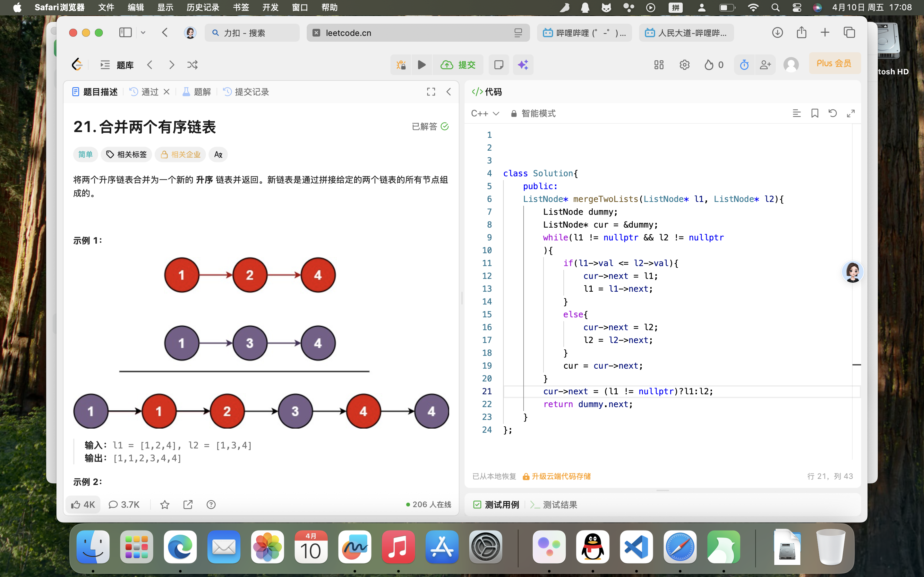Bookmark the code with bookmark icon
Screen dimensions: 924x577
(815, 113)
